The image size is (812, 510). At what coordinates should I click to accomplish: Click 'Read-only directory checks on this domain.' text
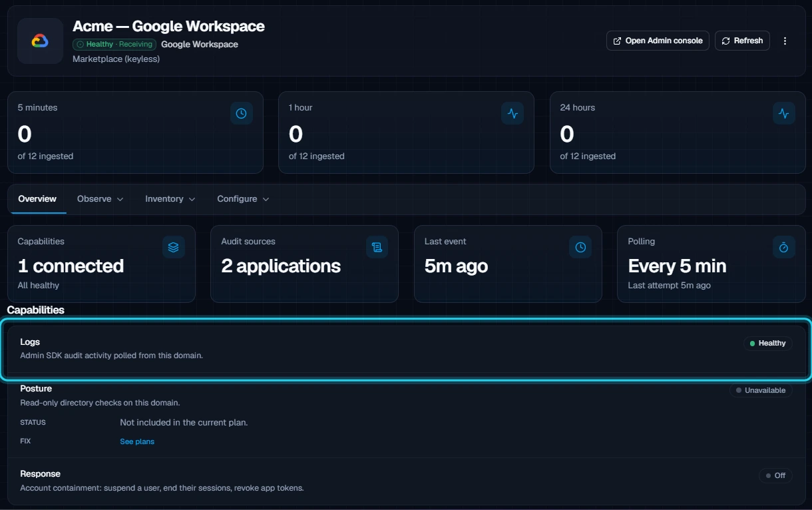(100, 403)
